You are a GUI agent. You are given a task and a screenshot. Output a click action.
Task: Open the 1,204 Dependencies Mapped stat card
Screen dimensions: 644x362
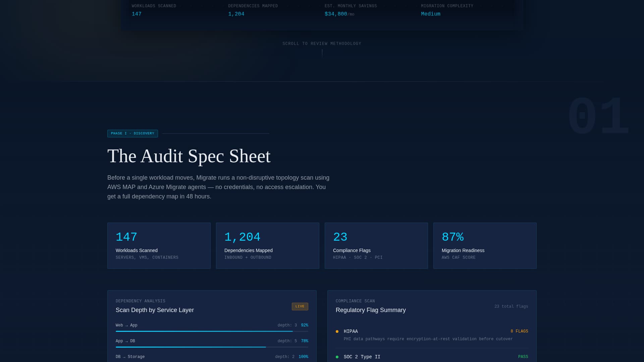coord(267,245)
